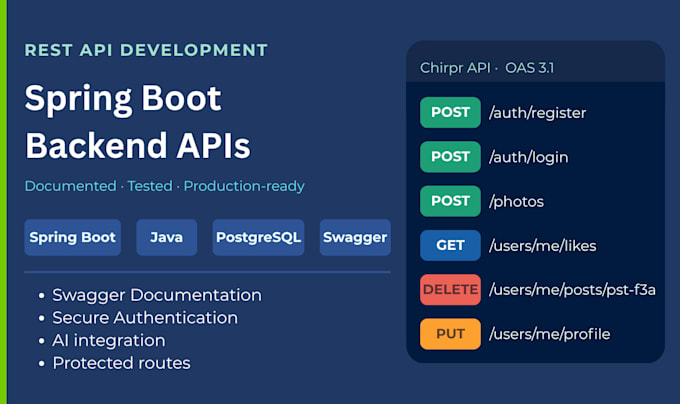Click the /users/me/likes endpoint path
This screenshot has height=404, width=680.
tap(543, 246)
